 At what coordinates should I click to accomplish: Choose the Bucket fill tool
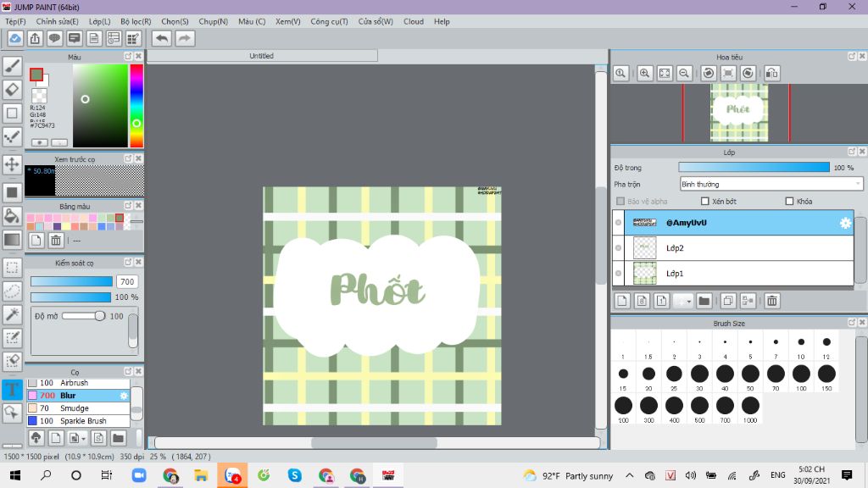12,216
